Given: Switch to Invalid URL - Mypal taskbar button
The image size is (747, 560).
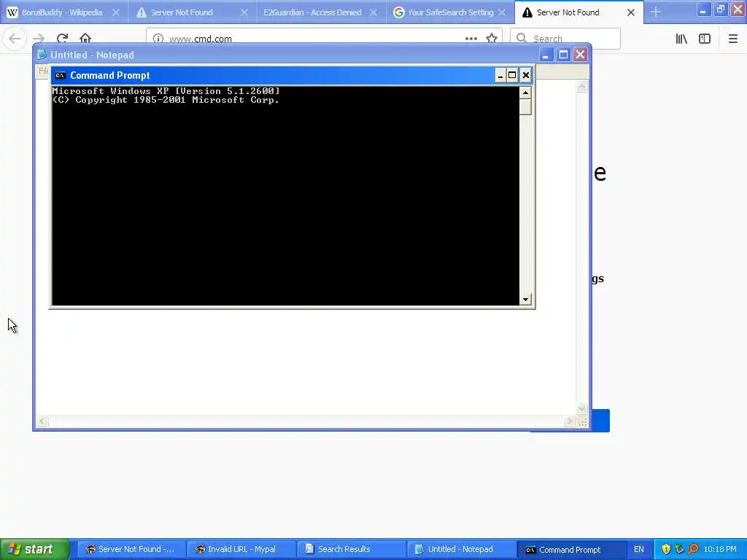Looking at the screenshot, I should (x=241, y=549).
